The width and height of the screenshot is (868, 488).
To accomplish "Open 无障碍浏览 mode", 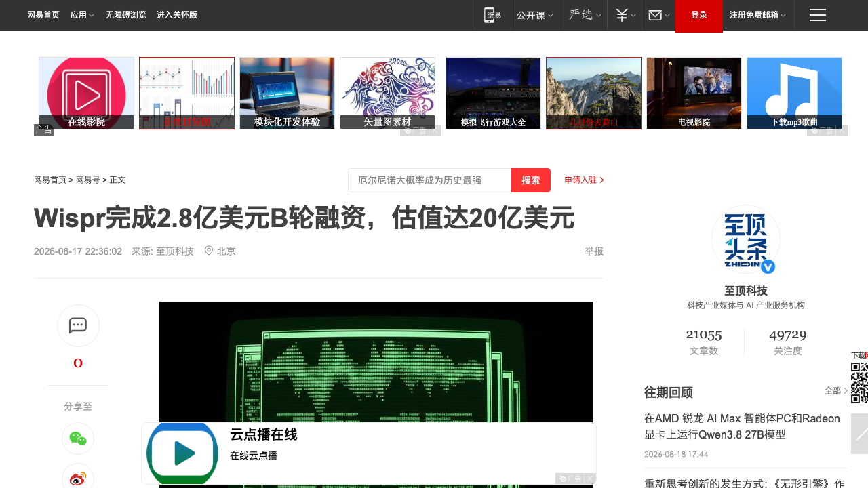I will [126, 15].
